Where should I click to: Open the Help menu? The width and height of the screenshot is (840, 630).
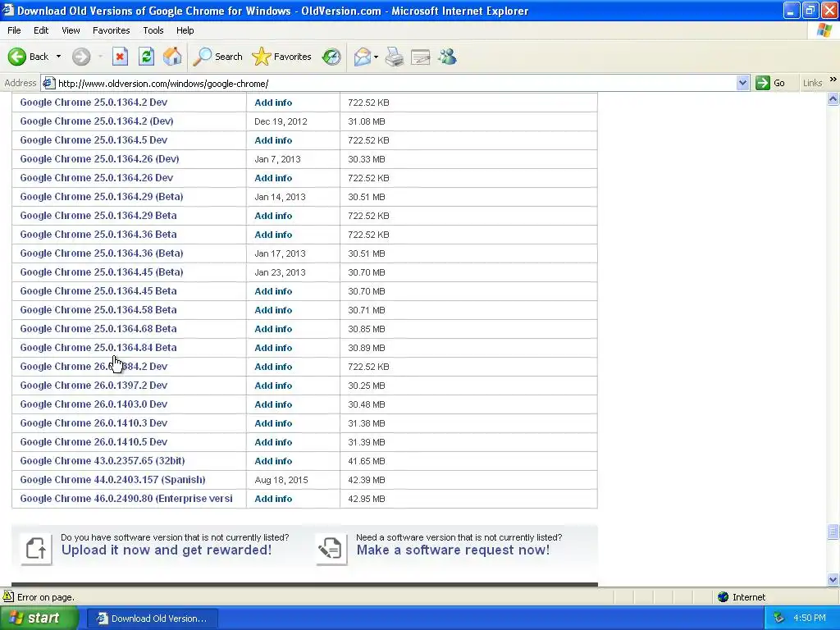[185, 30]
